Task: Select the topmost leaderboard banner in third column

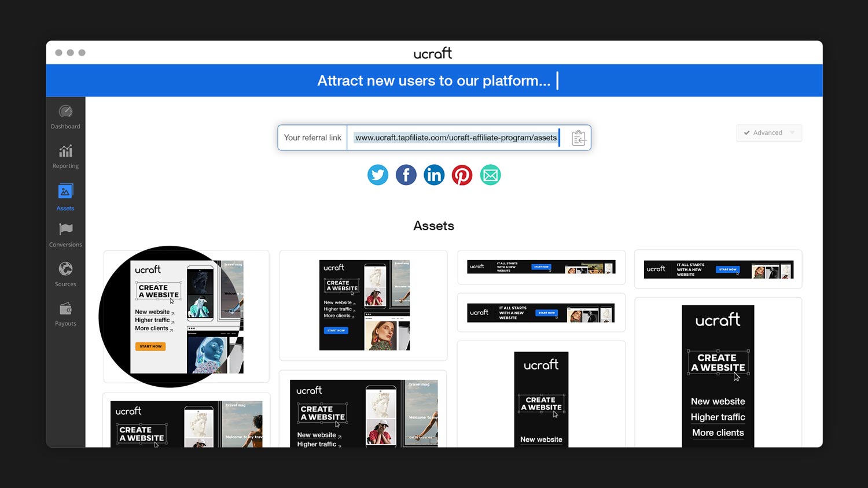Action: click(x=541, y=267)
